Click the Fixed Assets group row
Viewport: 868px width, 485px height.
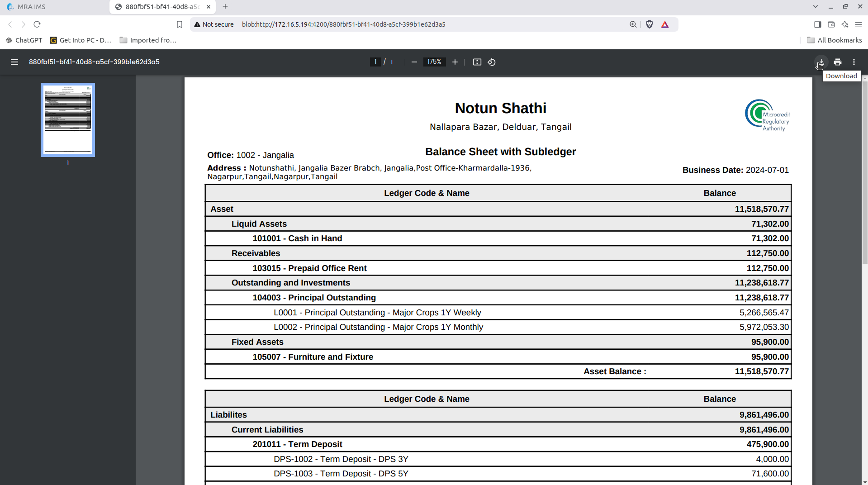coord(498,342)
